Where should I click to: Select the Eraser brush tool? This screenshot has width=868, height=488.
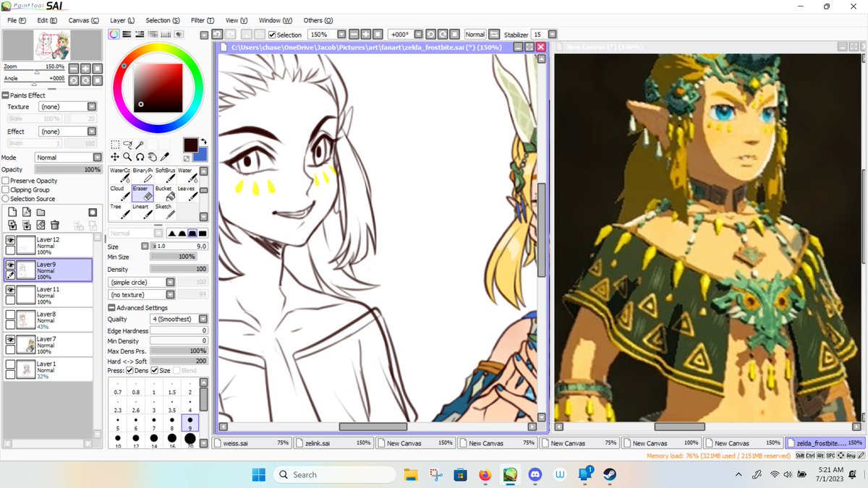coord(141,193)
